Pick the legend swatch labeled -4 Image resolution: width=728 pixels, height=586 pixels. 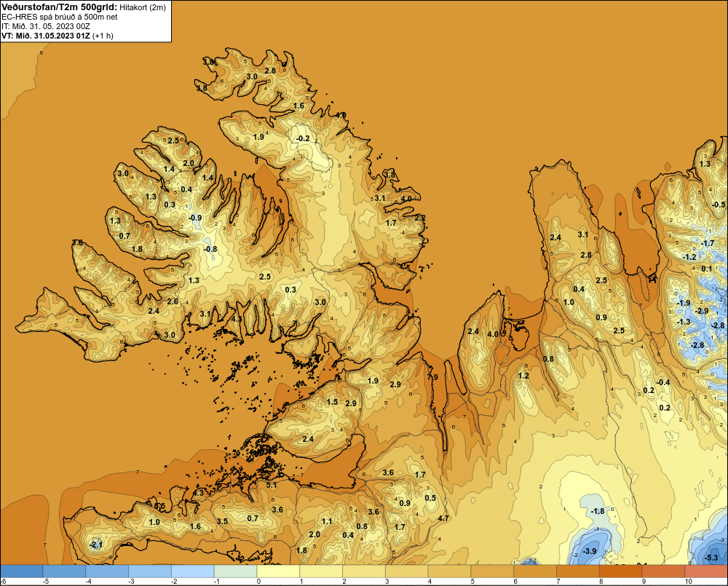(x=107, y=571)
